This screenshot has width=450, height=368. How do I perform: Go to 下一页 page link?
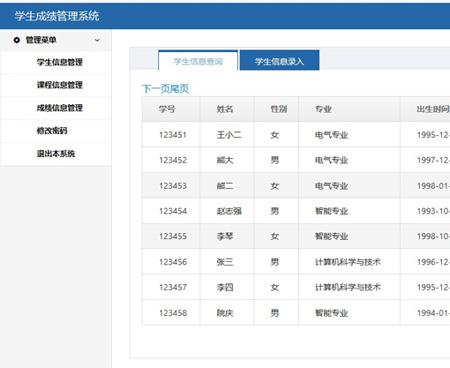click(x=156, y=89)
